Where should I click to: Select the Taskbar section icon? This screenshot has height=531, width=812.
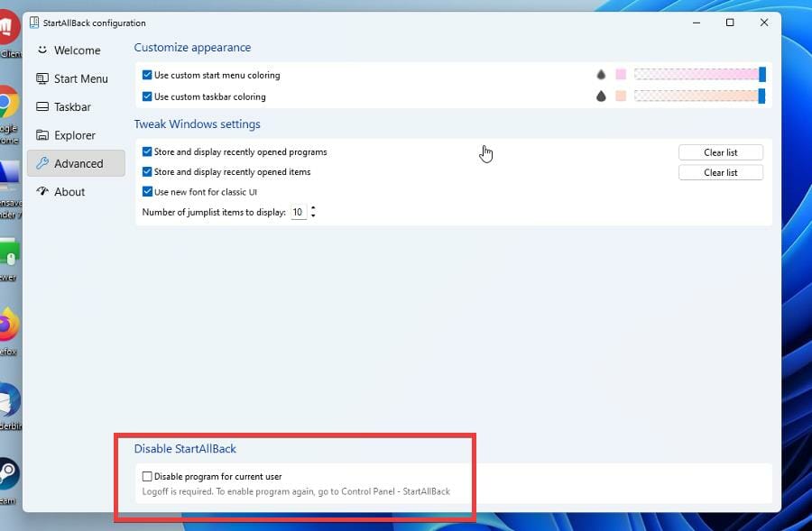coord(42,106)
